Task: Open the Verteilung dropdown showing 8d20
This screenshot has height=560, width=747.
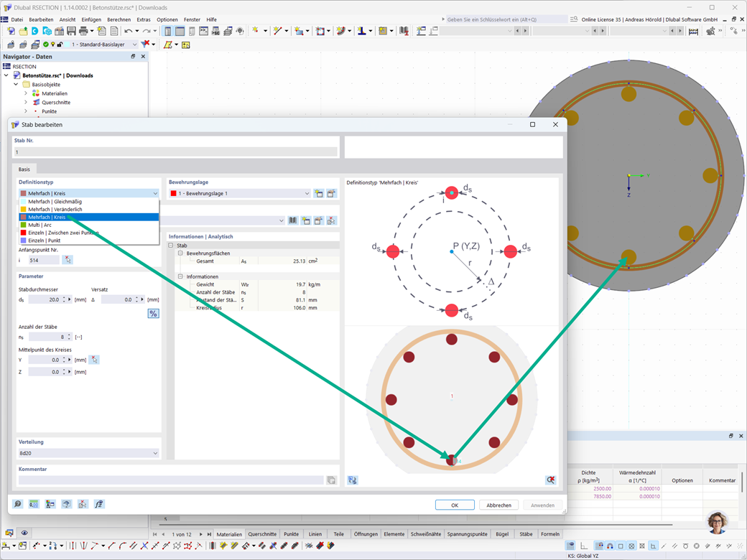Action: (88, 453)
